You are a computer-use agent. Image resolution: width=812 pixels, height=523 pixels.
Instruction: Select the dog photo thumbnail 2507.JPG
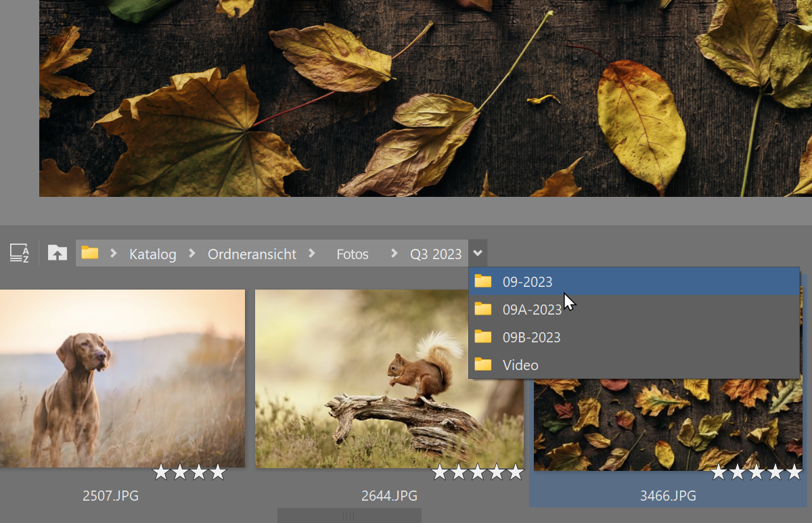coord(122,378)
